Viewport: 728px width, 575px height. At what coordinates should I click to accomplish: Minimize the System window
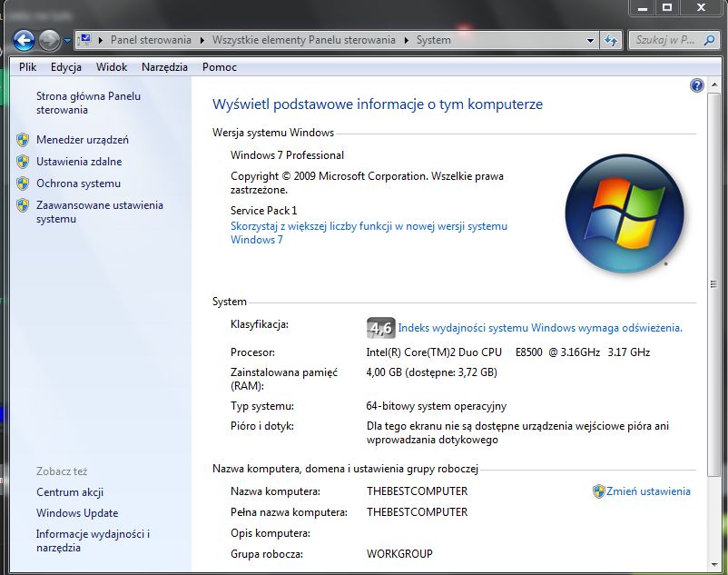(643, 8)
